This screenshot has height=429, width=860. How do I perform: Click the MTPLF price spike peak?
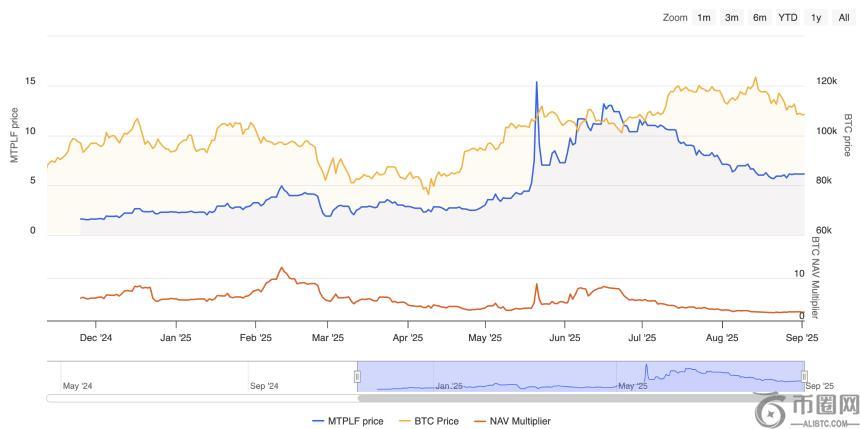tap(537, 83)
